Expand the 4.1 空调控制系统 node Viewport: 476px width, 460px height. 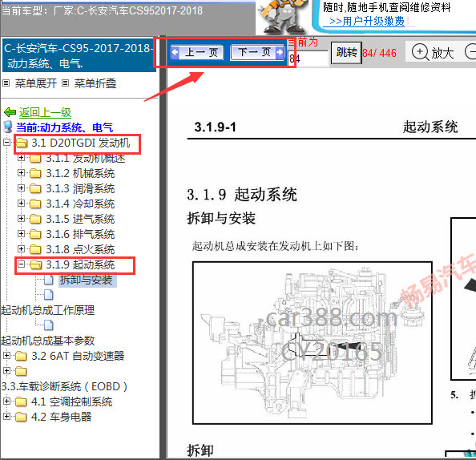pyautogui.click(x=6, y=401)
